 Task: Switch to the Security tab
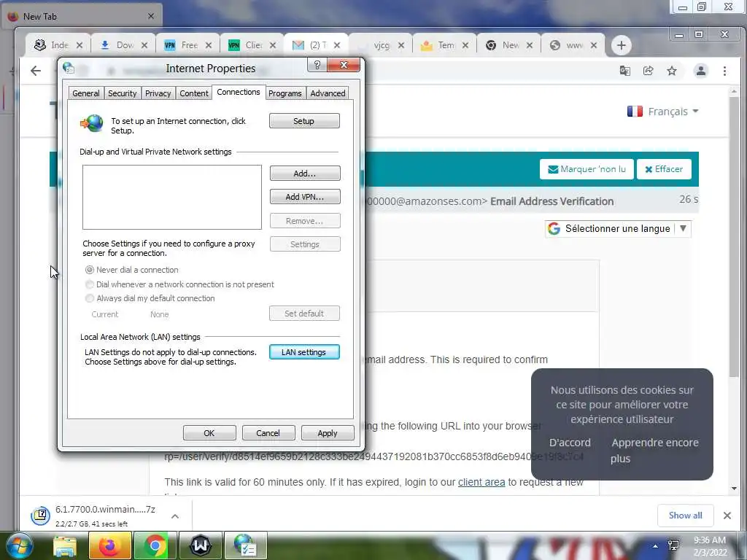point(122,93)
